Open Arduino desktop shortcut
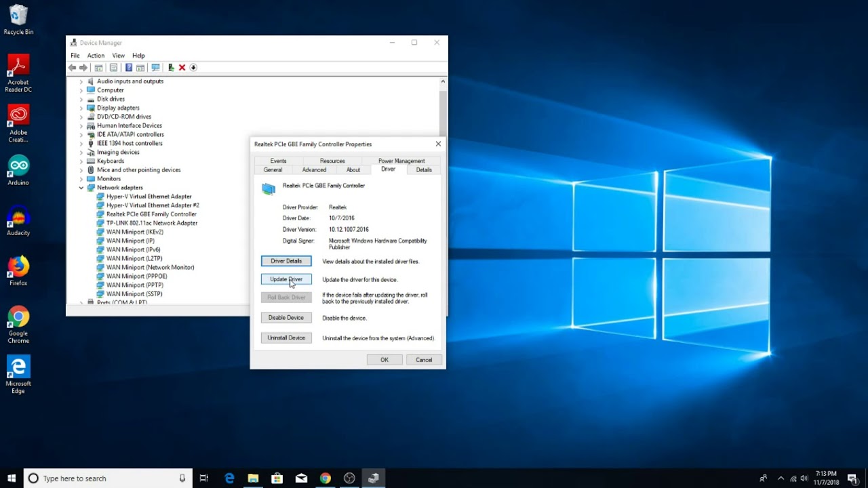 click(x=18, y=170)
